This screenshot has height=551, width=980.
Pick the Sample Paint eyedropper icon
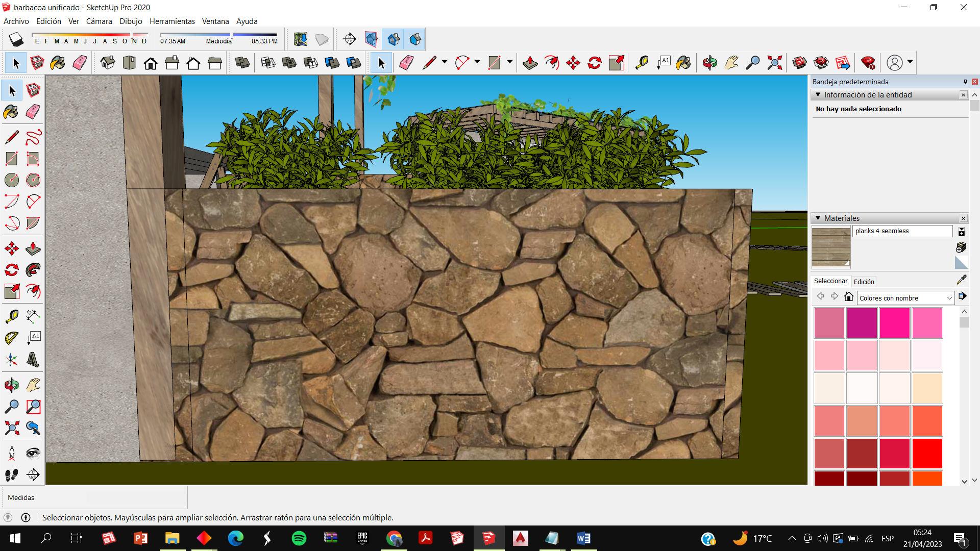961,280
